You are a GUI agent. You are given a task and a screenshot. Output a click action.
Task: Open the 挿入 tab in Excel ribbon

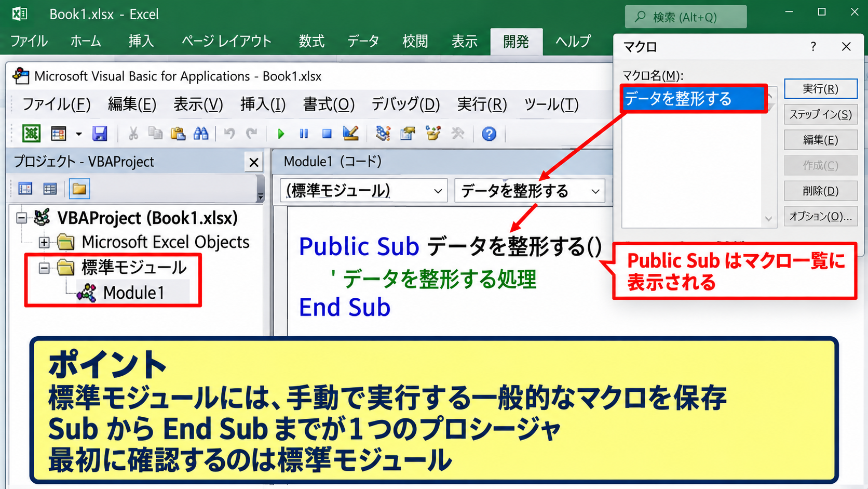click(141, 41)
